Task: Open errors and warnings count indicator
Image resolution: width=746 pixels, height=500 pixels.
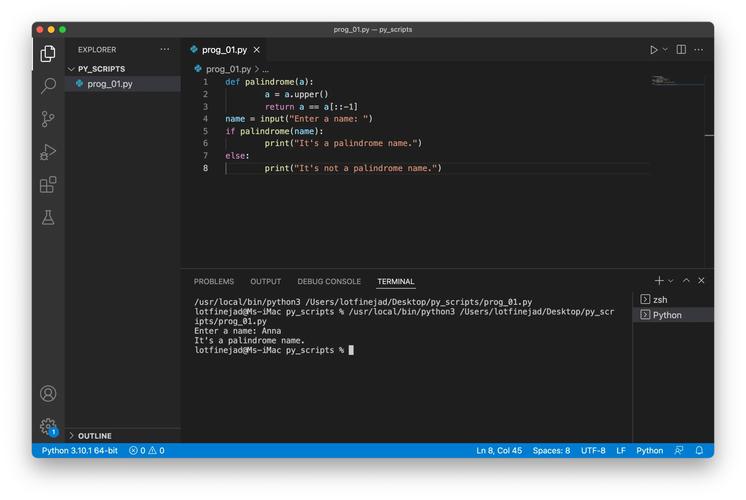Action: (147, 451)
